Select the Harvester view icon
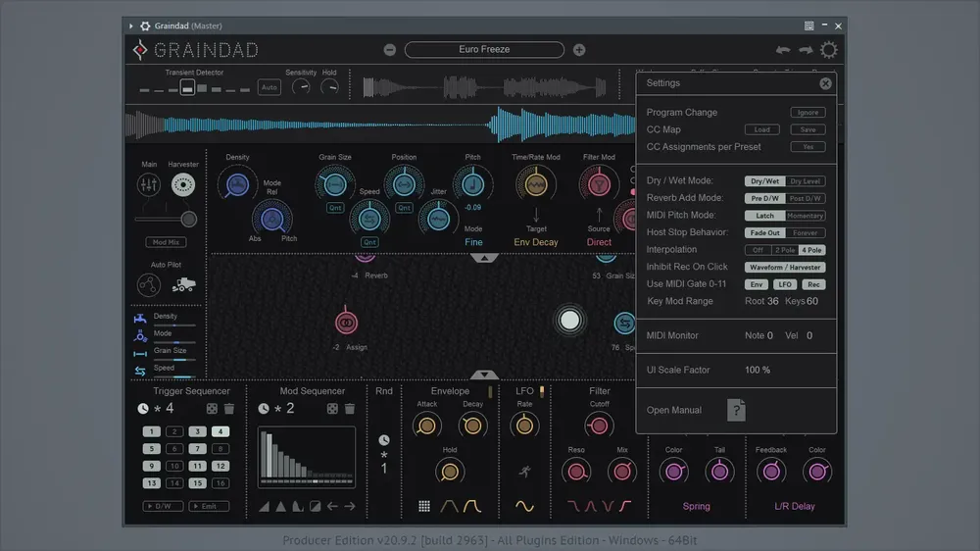Screen dimensions: 980x551 click(x=183, y=184)
